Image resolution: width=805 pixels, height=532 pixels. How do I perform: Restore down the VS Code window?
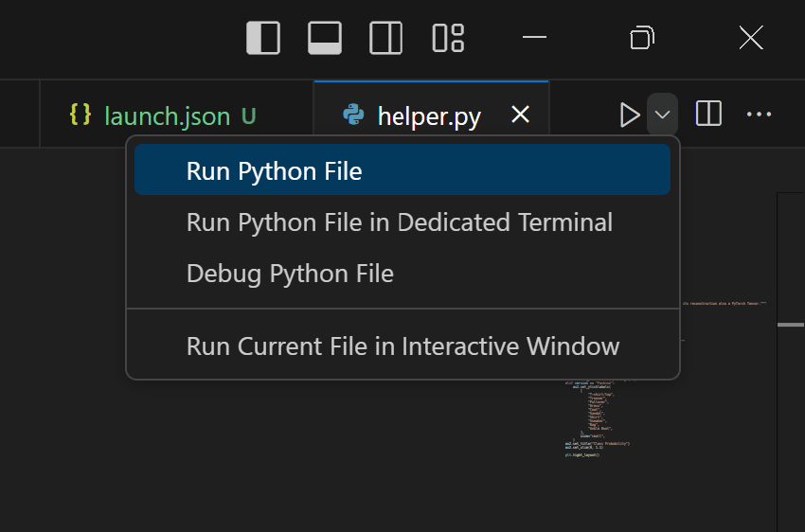(642, 38)
